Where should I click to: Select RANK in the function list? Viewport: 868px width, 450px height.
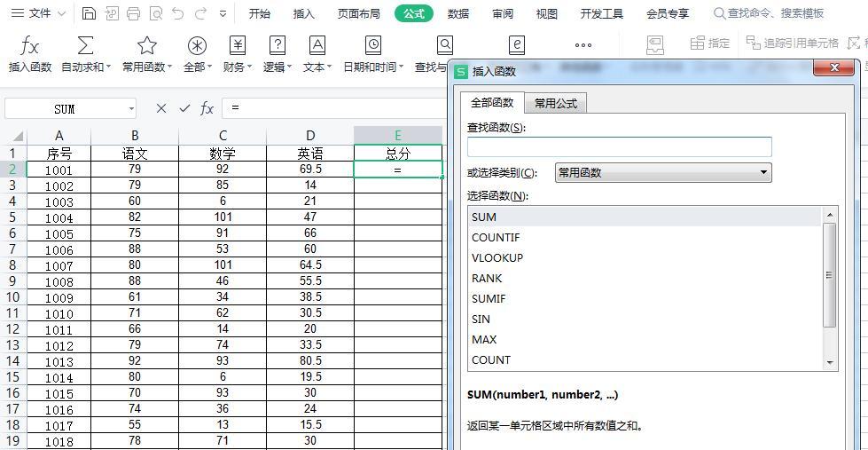645,278
